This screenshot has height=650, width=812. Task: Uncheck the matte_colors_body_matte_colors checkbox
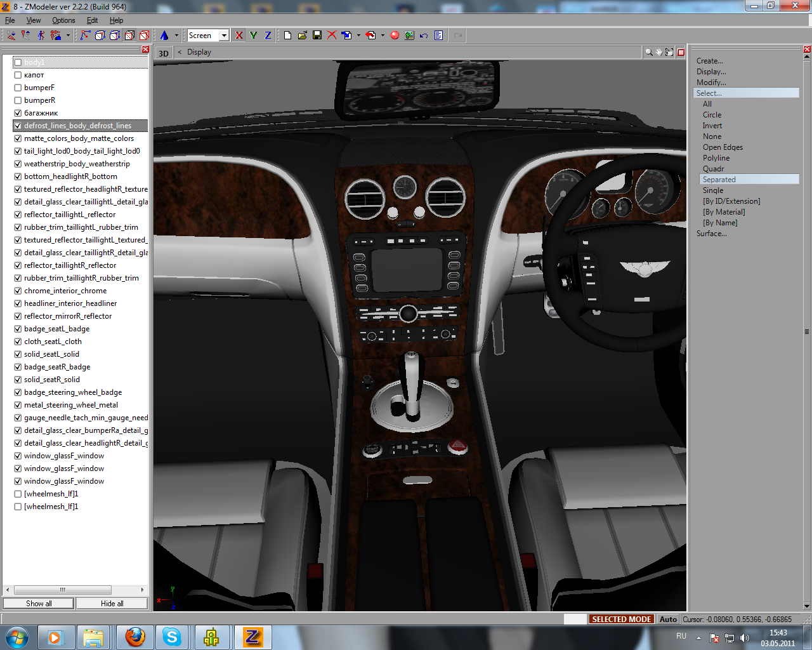(x=18, y=138)
